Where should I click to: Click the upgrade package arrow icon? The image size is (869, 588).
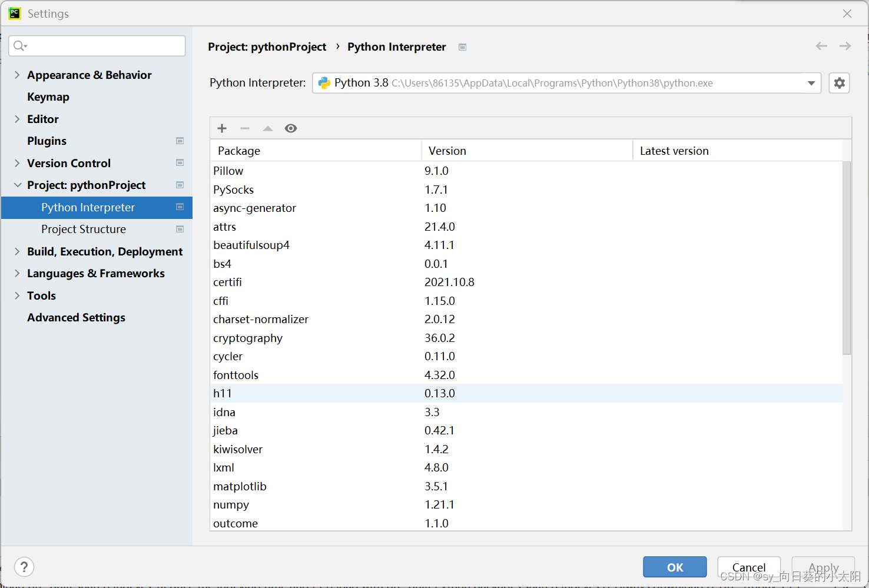click(x=268, y=128)
